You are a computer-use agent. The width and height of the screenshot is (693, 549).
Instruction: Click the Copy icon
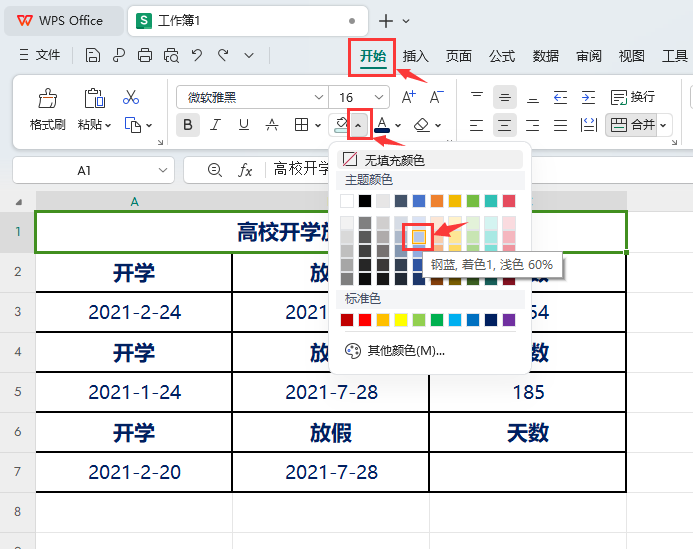[x=133, y=125]
